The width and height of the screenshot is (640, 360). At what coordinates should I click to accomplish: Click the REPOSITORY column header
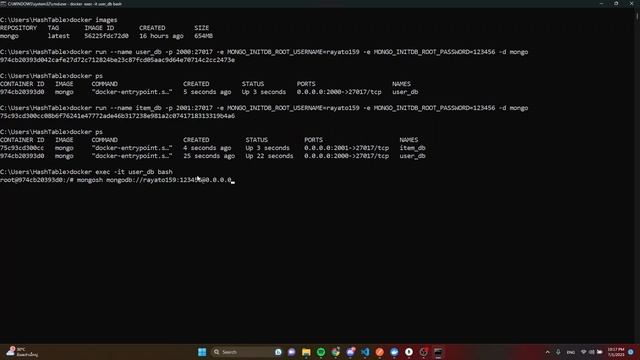(18, 28)
